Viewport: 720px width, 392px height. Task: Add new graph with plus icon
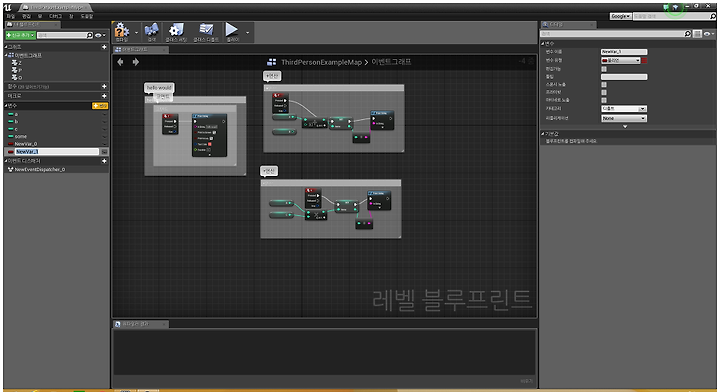point(104,47)
